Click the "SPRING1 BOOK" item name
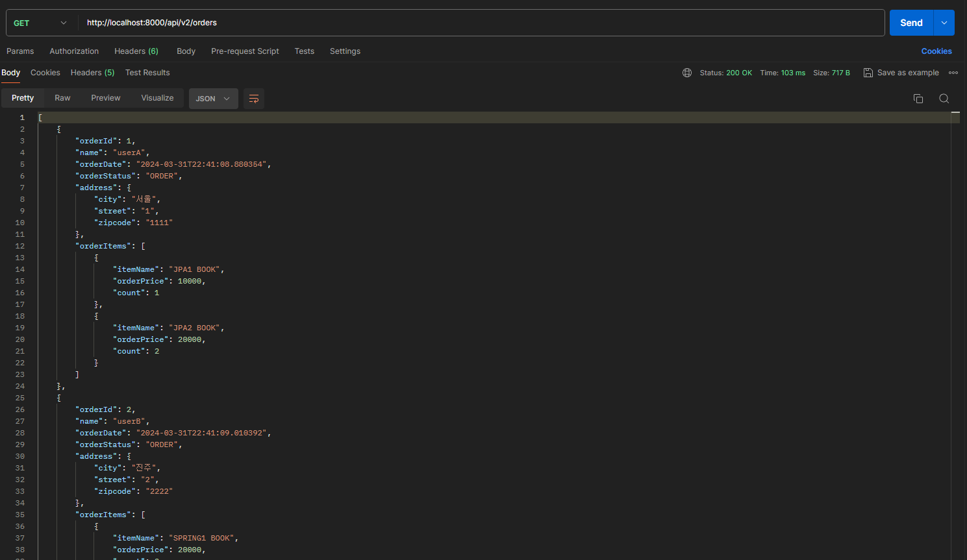The width and height of the screenshot is (967, 560). 201,538
